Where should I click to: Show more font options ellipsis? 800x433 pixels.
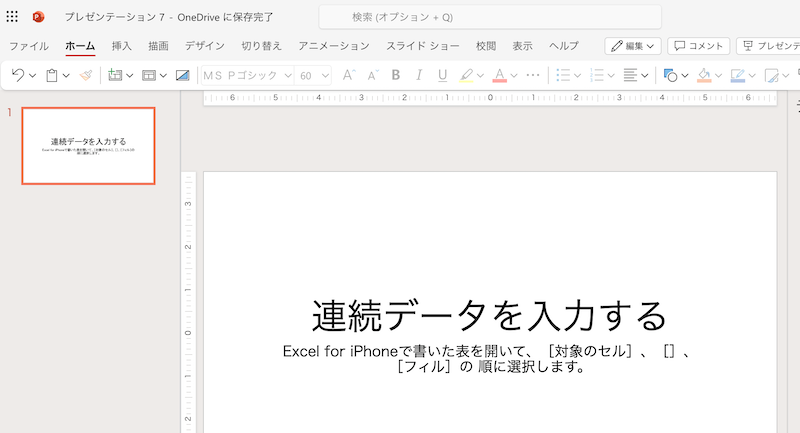coord(533,75)
